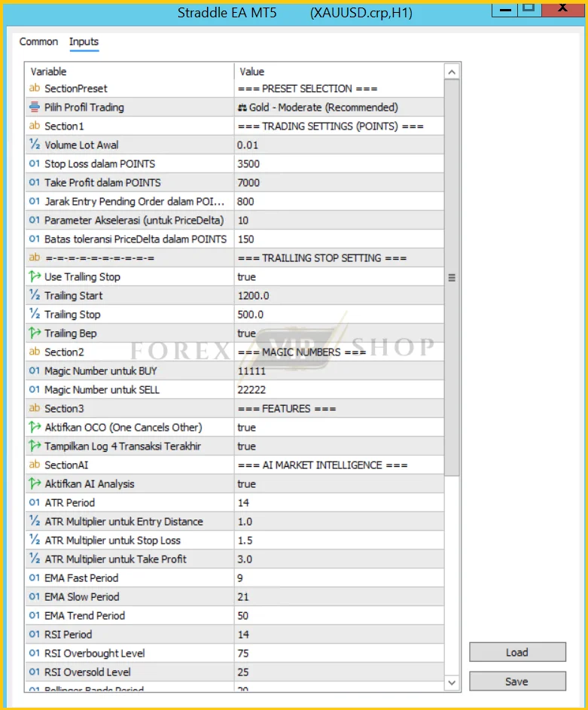Edit EMA Slow Period value 21
Viewport: 588px width, 710px height.
point(339,597)
